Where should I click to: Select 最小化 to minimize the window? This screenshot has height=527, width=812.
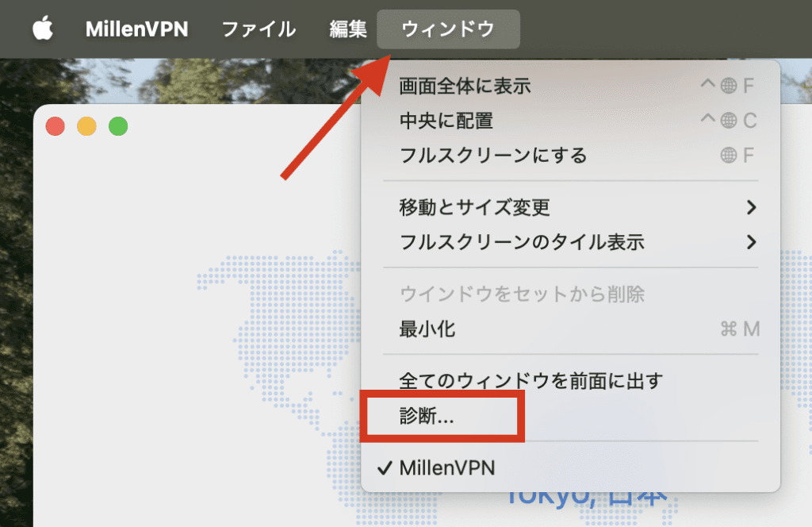click(427, 329)
